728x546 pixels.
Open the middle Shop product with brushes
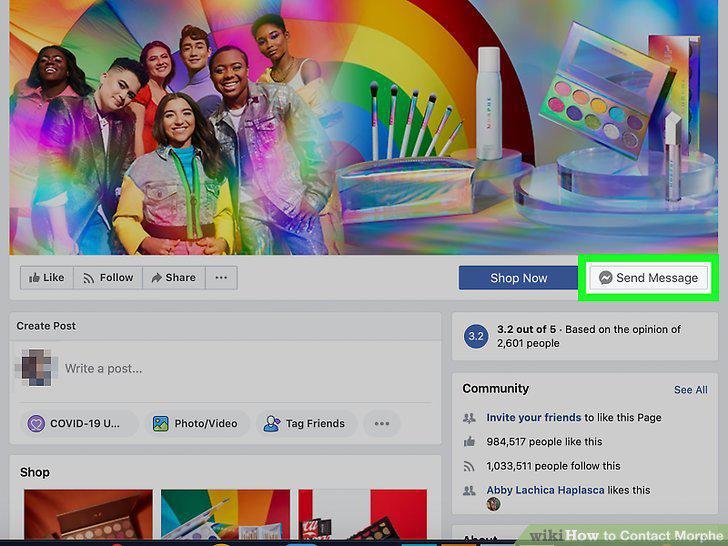point(225,514)
